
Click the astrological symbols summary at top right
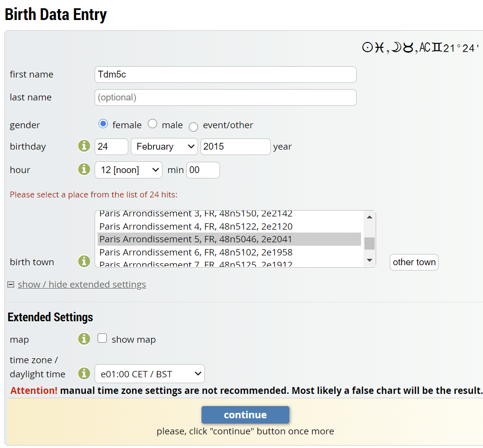pos(421,48)
